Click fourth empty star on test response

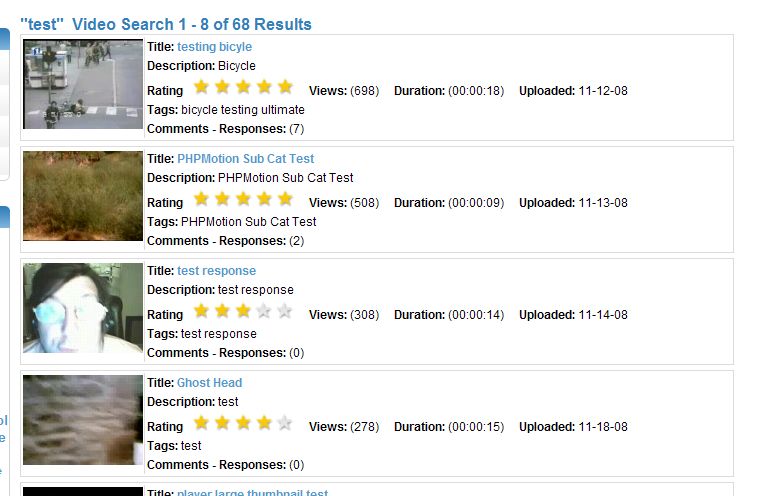tap(264, 311)
